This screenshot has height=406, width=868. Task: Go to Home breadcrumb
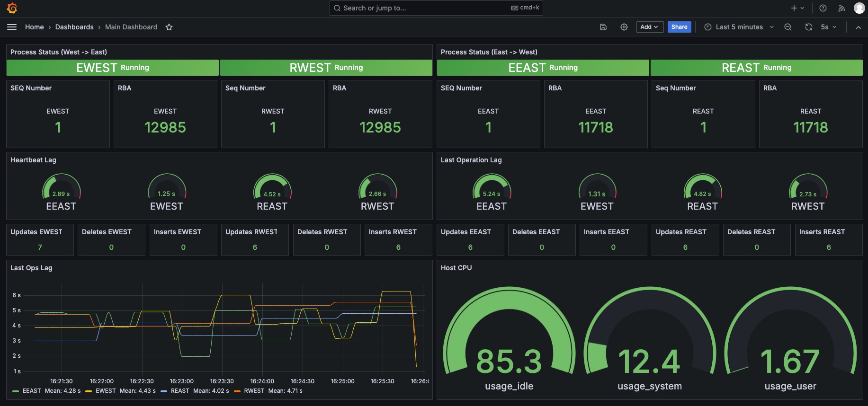tap(34, 27)
